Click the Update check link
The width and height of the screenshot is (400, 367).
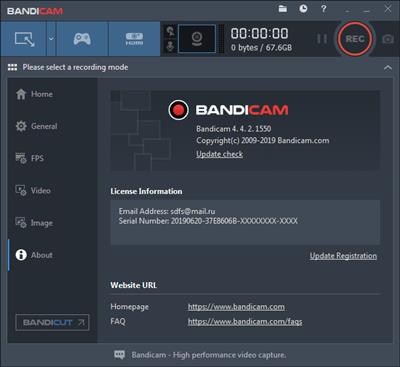point(219,154)
